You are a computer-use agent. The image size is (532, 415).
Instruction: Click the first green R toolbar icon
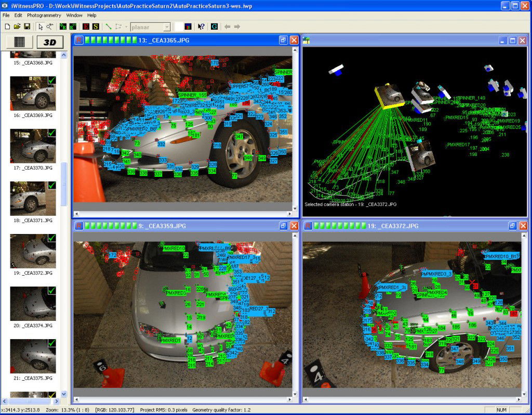pyautogui.click(x=63, y=27)
